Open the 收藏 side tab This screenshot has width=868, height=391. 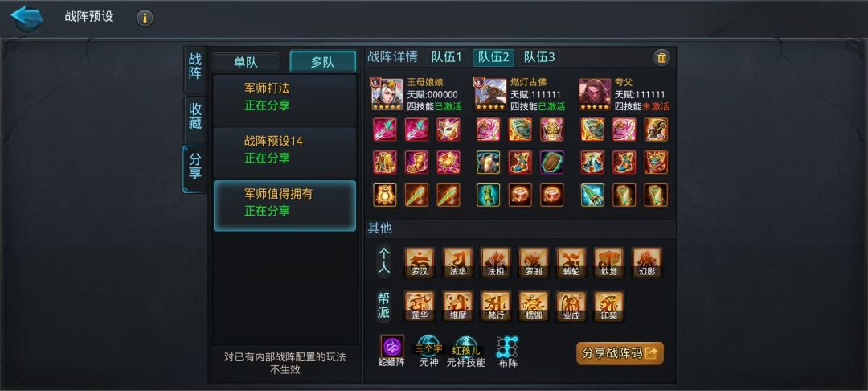click(x=194, y=117)
